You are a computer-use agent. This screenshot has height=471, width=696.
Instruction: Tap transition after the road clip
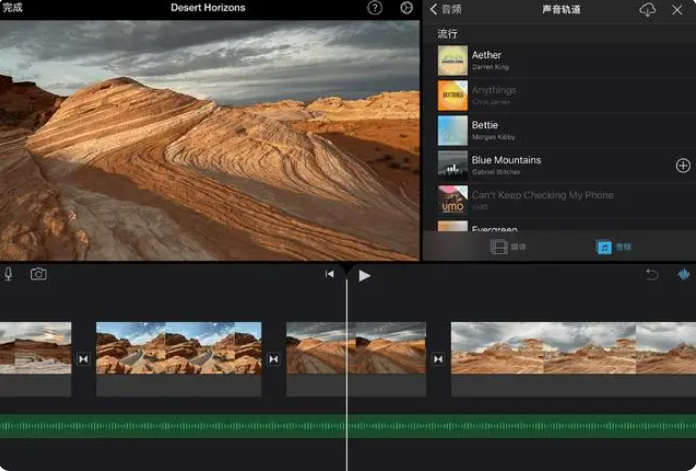273,359
